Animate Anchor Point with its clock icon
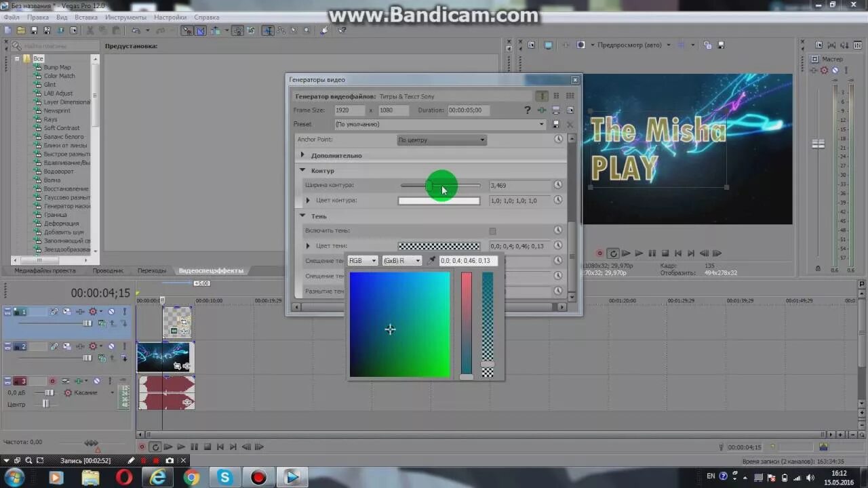This screenshot has width=868, height=488. (x=558, y=139)
